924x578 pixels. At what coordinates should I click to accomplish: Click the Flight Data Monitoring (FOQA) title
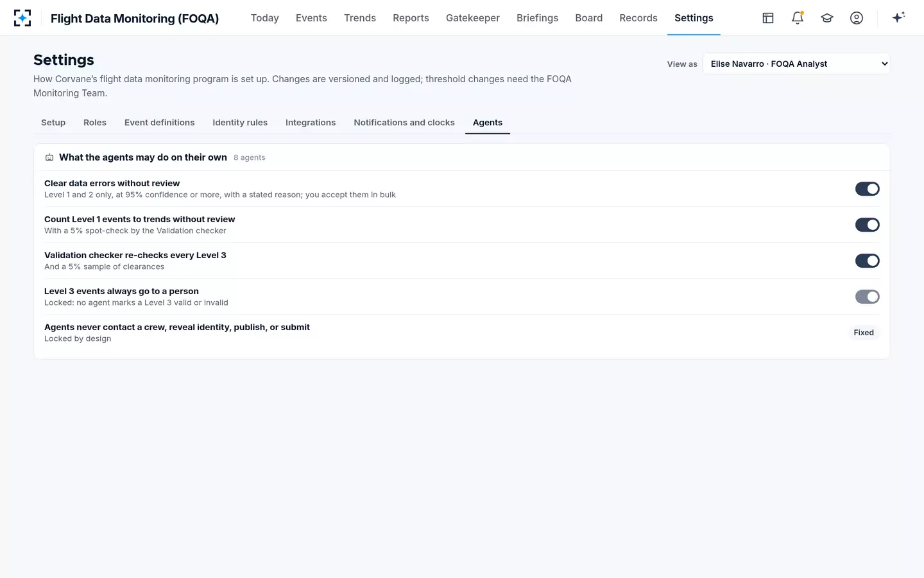pyautogui.click(x=135, y=19)
